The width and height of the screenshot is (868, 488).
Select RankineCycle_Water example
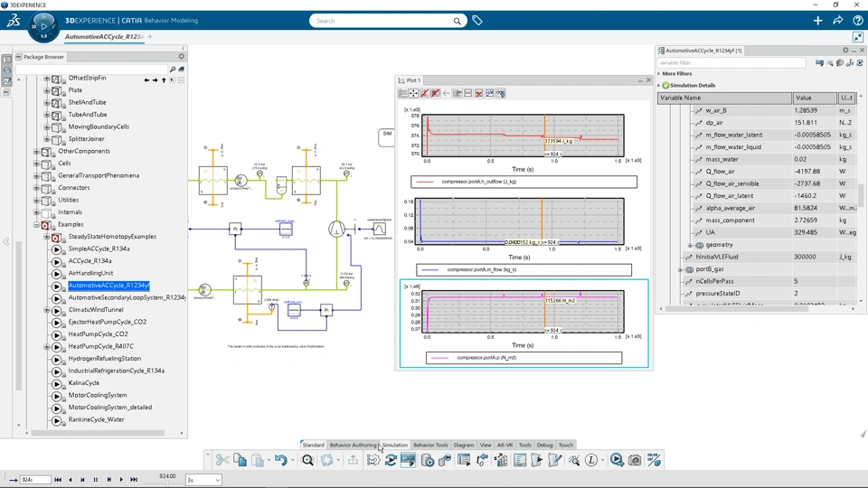pos(97,419)
